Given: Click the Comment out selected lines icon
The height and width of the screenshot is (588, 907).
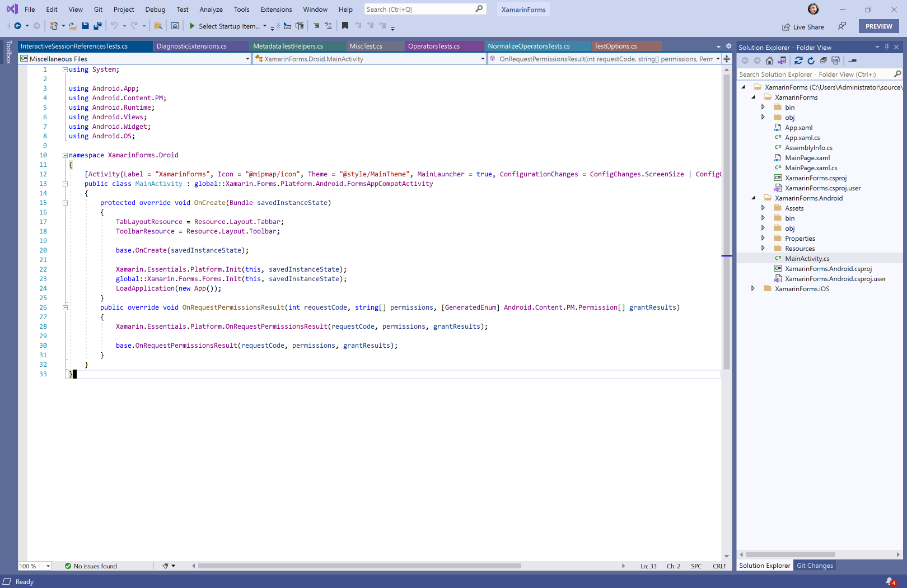Looking at the screenshot, I should (x=316, y=26).
